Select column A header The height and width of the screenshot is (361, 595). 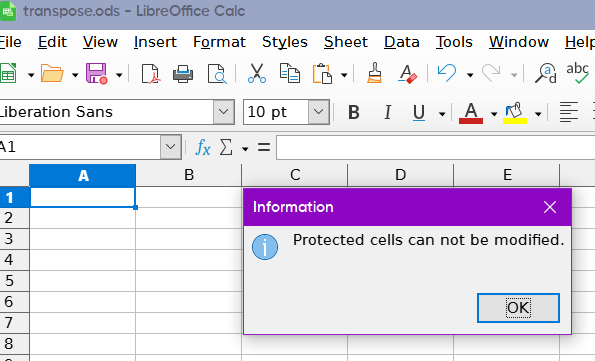83,175
